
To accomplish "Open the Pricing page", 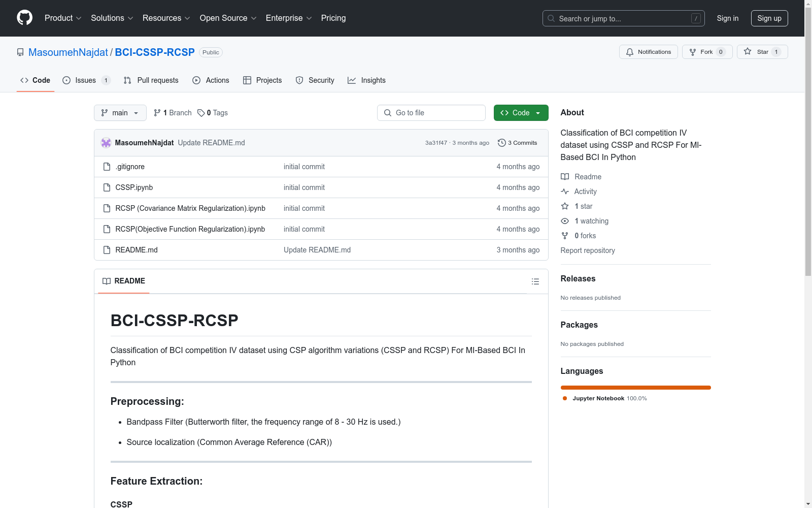I will tap(333, 18).
